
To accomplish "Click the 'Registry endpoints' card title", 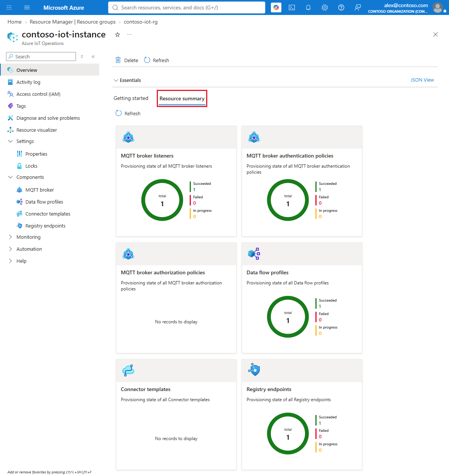I will (269, 389).
